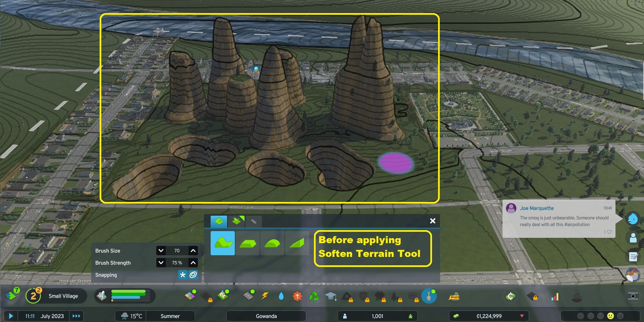Open the Roads build menu
Image resolution: width=644 pixels, height=322 pixels.
tap(249, 296)
